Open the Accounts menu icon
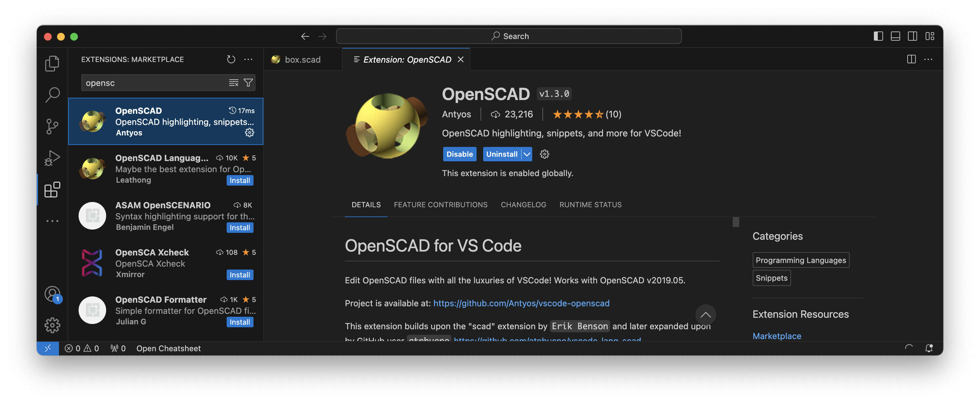The height and width of the screenshot is (404, 980). tap(52, 294)
